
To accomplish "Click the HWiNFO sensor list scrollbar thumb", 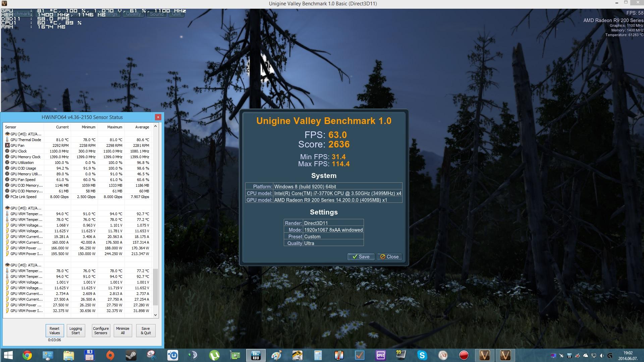I will pyautogui.click(x=155, y=287).
